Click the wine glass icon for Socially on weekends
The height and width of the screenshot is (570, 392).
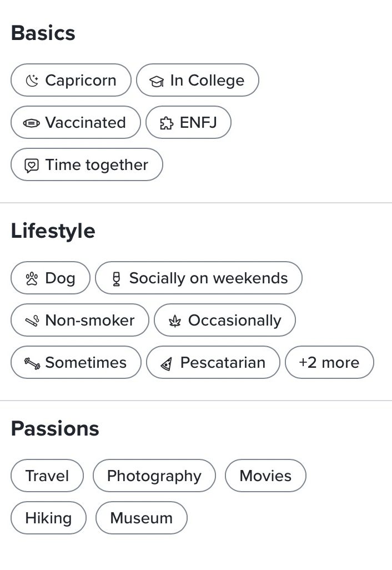(116, 279)
